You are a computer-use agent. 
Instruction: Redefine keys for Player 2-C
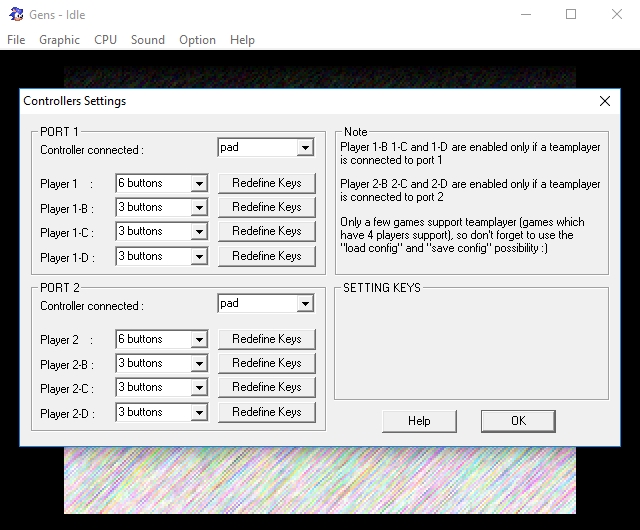pyautogui.click(x=267, y=387)
